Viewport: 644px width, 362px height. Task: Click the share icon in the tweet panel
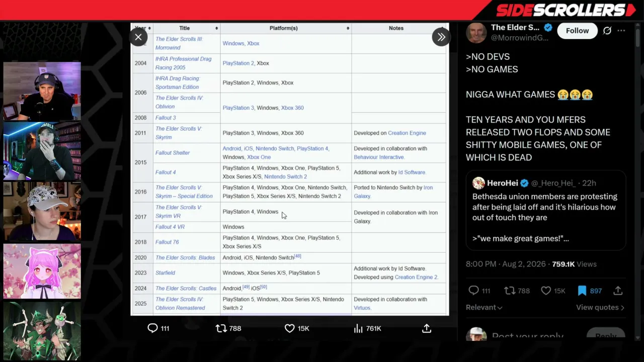click(618, 291)
